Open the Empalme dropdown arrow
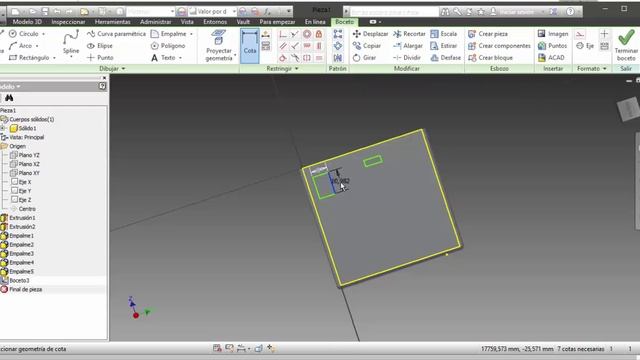Viewport: 640px width, 360px height. pyautogui.click(x=191, y=34)
